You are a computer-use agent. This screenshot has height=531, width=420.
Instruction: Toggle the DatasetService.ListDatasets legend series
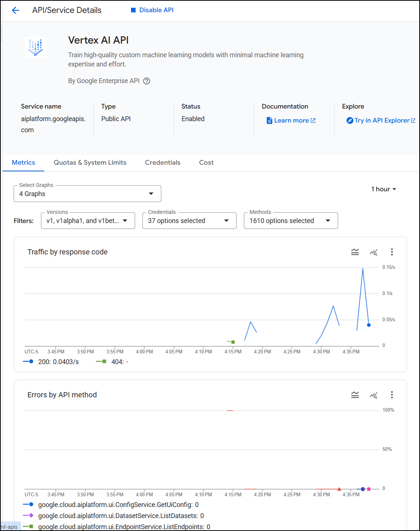pos(113,516)
